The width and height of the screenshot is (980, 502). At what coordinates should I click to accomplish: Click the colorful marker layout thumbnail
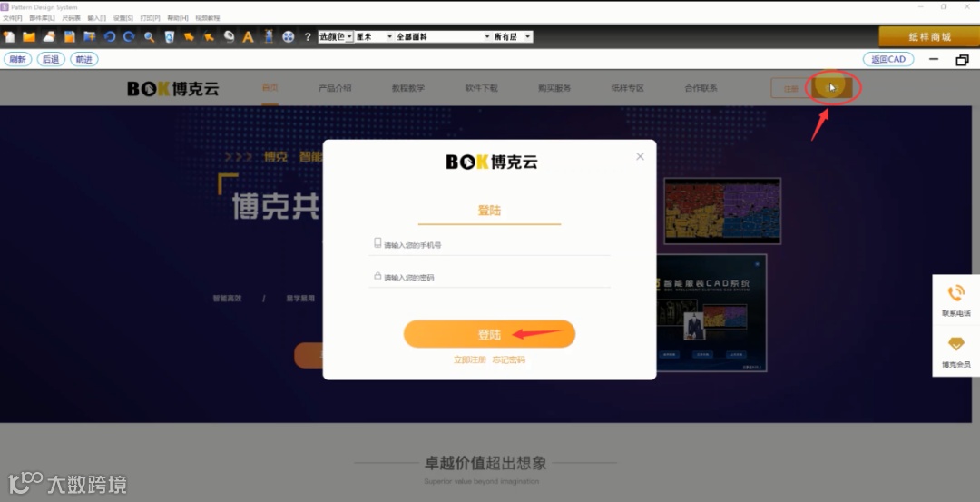722,211
